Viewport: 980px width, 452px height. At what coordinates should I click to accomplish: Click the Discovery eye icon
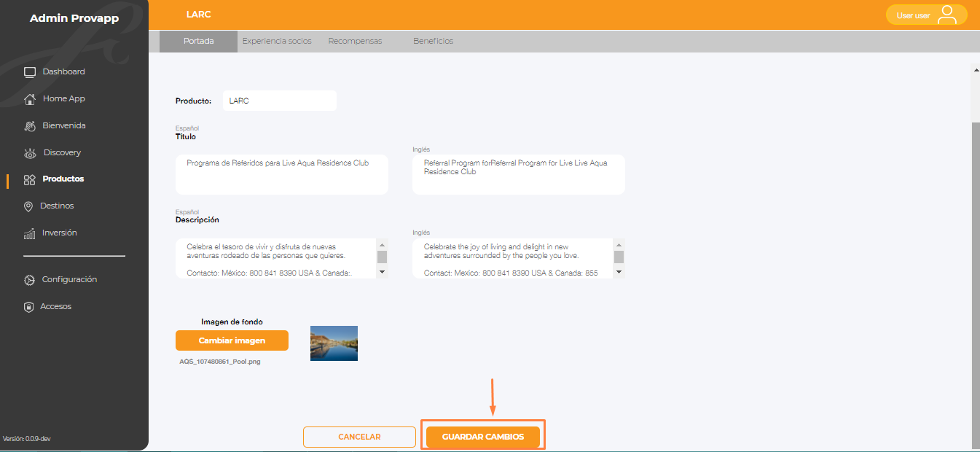click(30, 153)
